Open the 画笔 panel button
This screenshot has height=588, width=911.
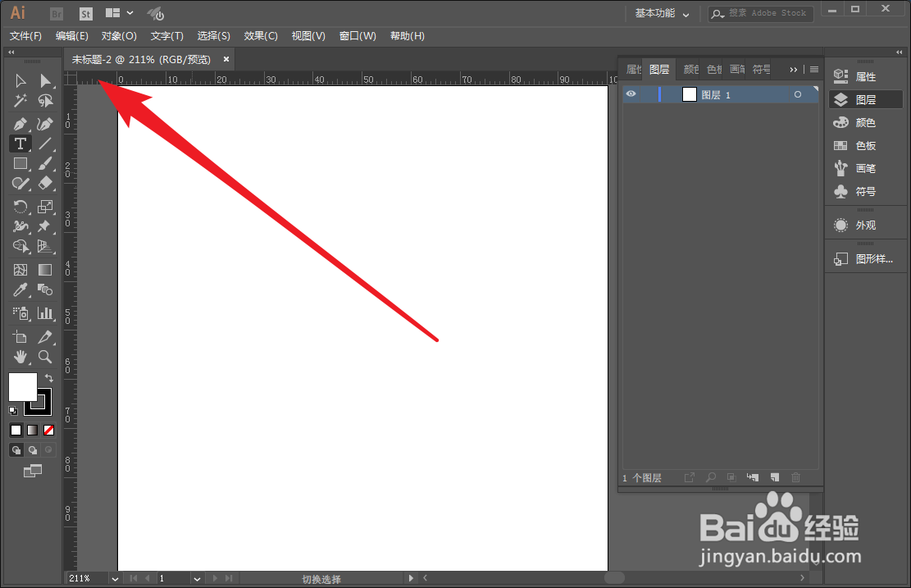pos(865,168)
